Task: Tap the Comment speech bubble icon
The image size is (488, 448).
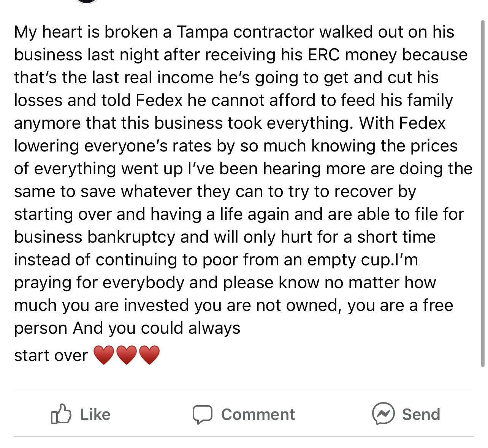Action: pos(202,415)
